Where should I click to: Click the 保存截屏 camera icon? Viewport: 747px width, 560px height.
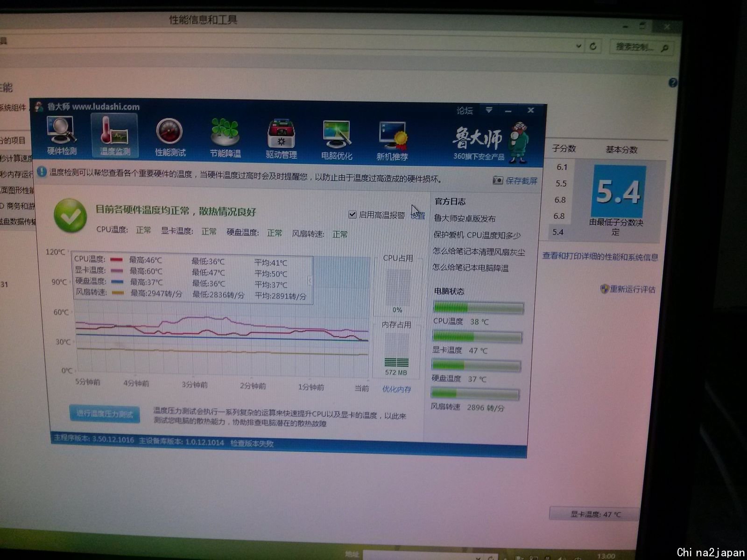498,180
